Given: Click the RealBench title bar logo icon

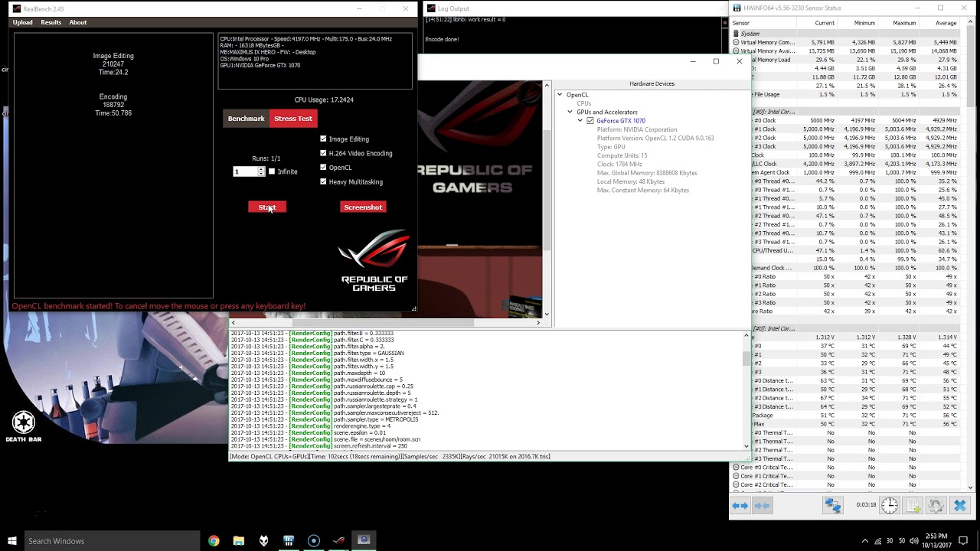Looking at the screenshot, I should click(x=17, y=8).
